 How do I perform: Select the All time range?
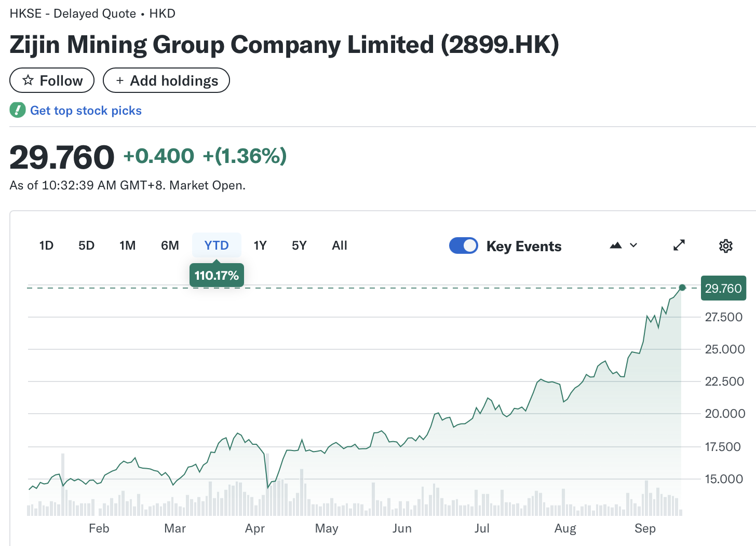click(340, 245)
